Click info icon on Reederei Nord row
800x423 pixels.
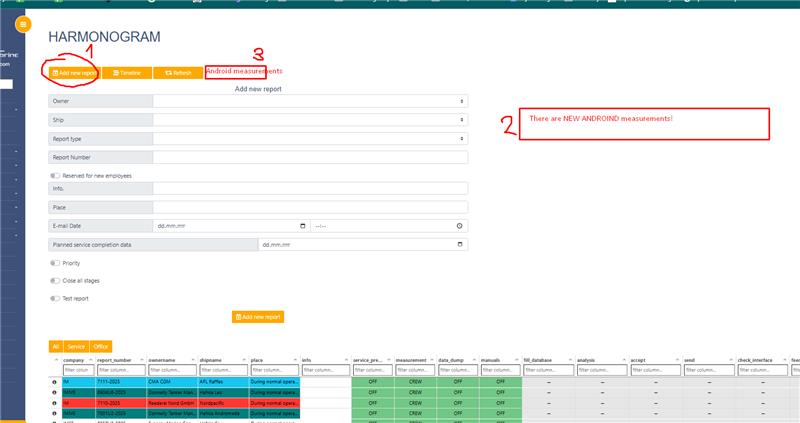click(54, 403)
